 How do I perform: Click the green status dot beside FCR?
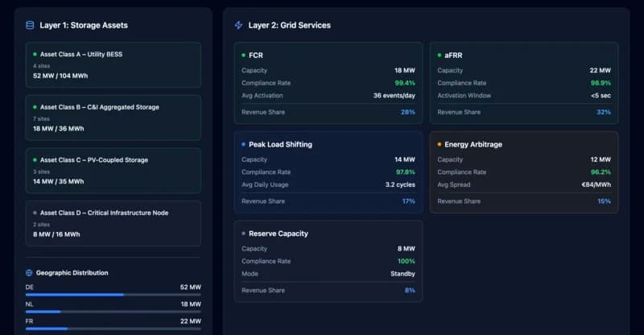(244, 56)
